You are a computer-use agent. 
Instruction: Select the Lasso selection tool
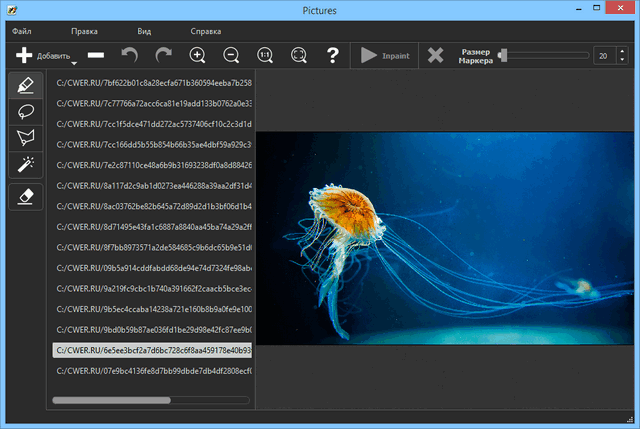coord(25,112)
